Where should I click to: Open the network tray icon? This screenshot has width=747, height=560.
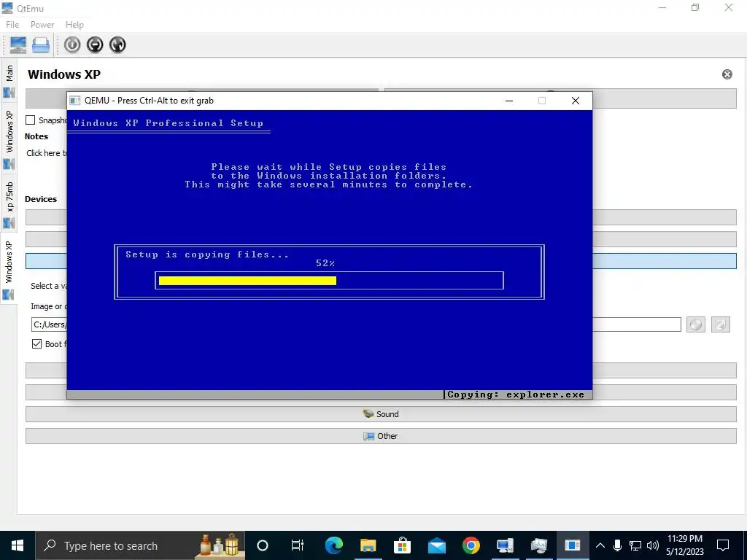635,545
